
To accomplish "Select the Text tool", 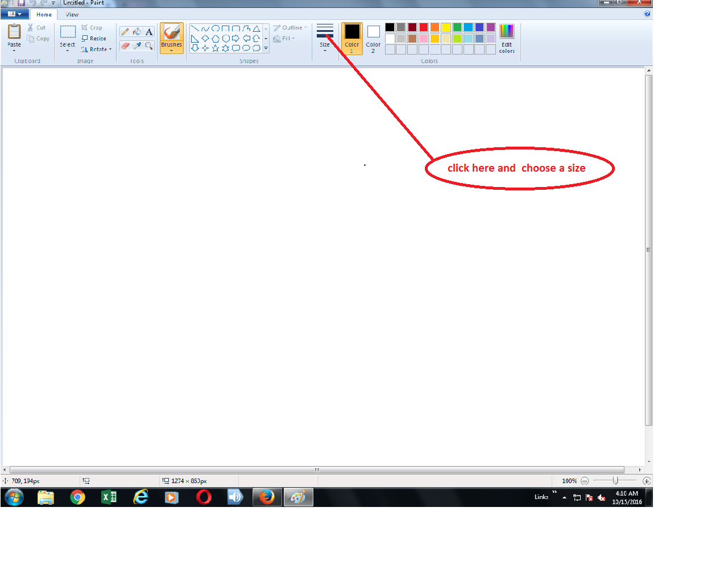I will click(148, 32).
